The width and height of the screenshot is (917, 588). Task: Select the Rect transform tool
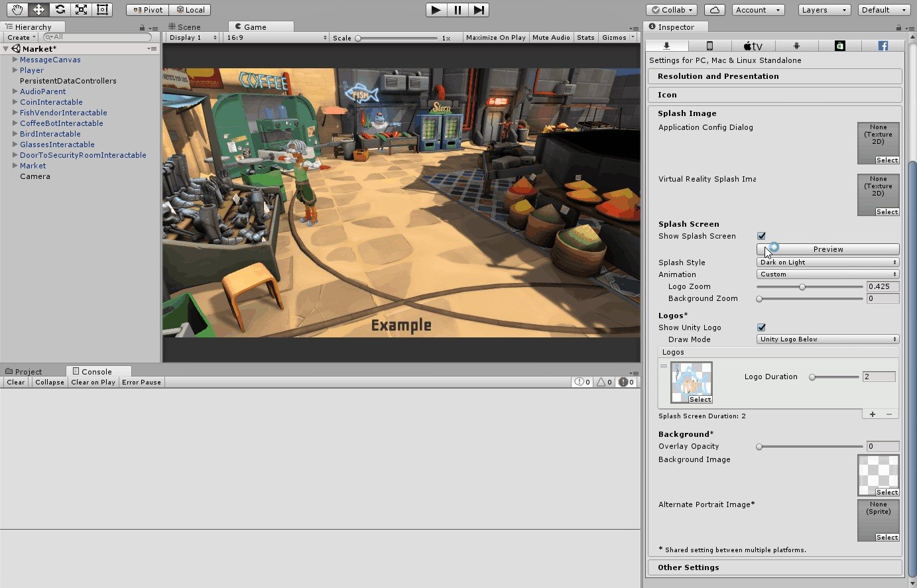coord(102,10)
